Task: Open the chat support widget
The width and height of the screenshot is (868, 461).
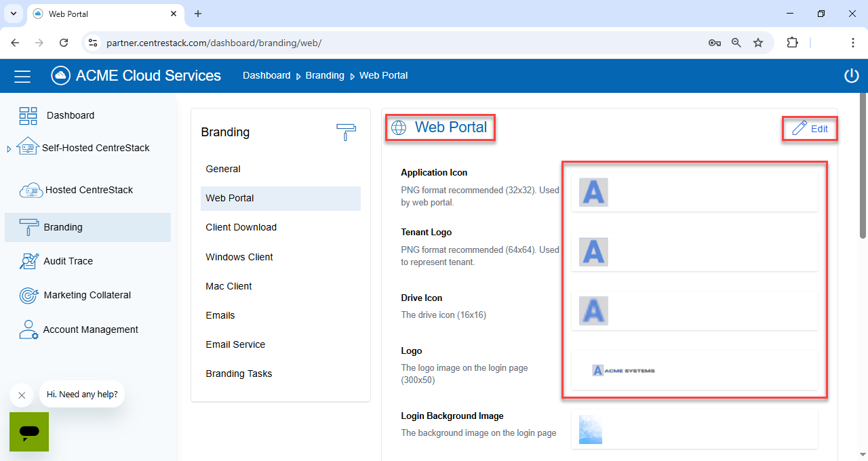Action: 29,432
